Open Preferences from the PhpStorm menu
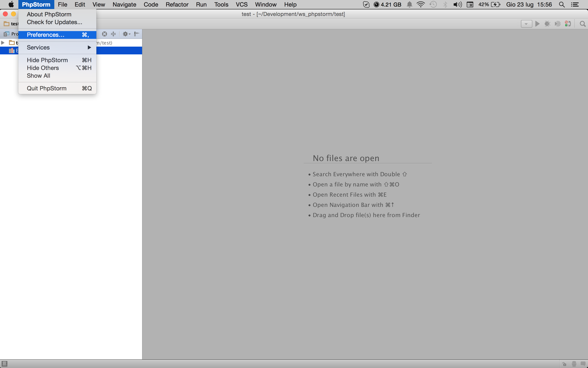588x368 pixels. pyautogui.click(x=57, y=35)
